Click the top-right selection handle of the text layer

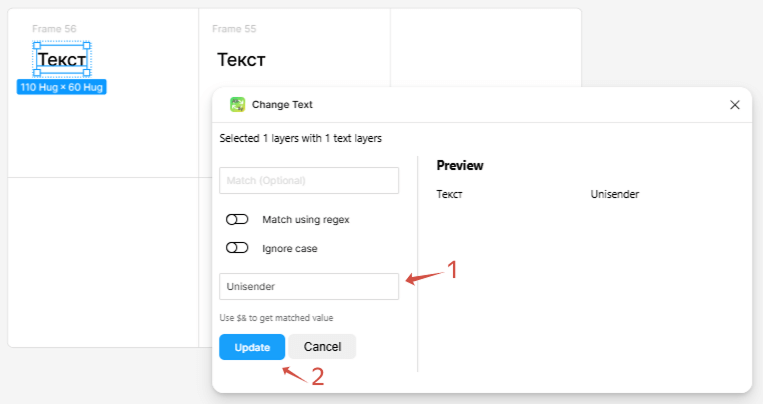click(x=87, y=45)
